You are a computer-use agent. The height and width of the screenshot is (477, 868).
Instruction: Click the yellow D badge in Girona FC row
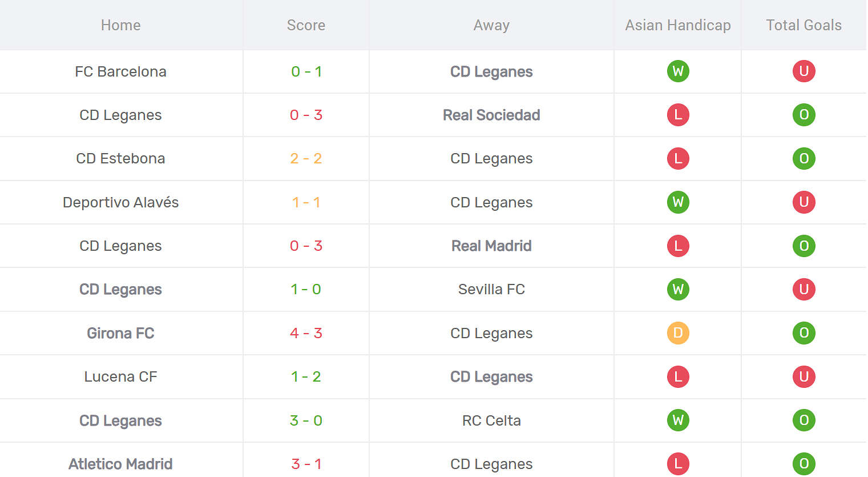tap(678, 333)
